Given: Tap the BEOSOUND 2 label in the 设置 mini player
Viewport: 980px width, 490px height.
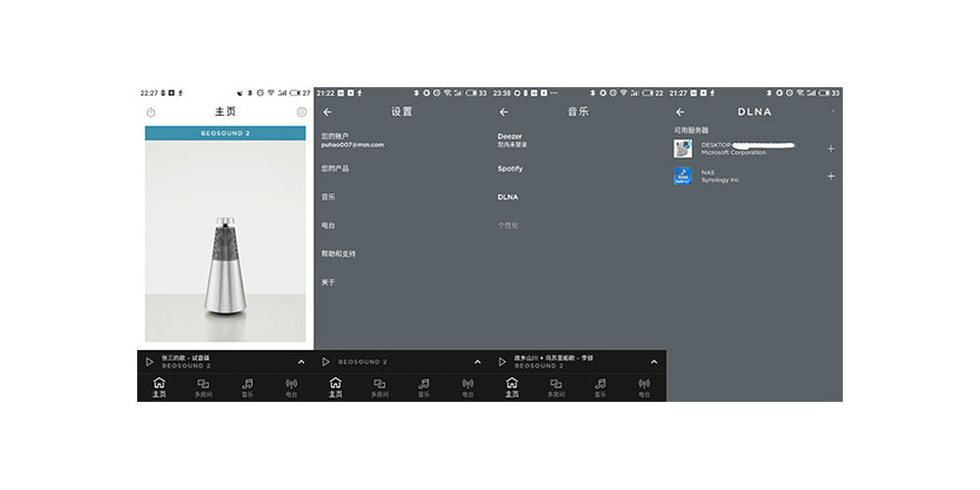Looking at the screenshot, I should [363, 362].
